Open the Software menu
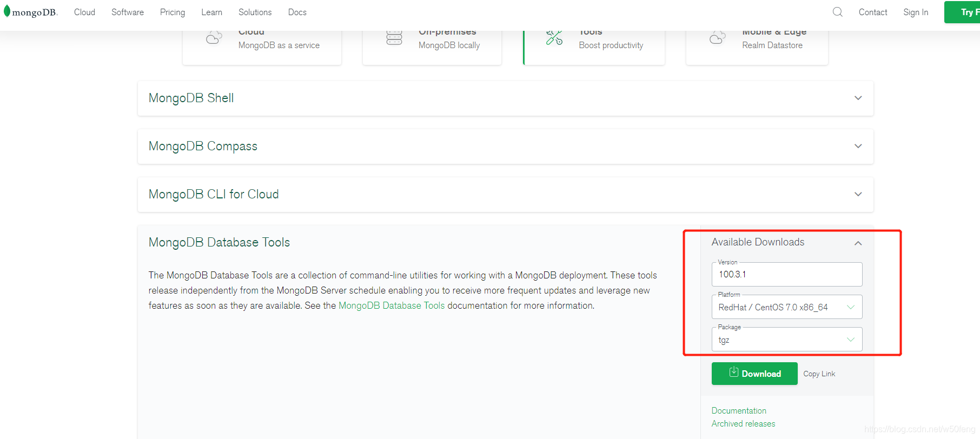Viewport: 980px width, 439px height. pos(128,12)
